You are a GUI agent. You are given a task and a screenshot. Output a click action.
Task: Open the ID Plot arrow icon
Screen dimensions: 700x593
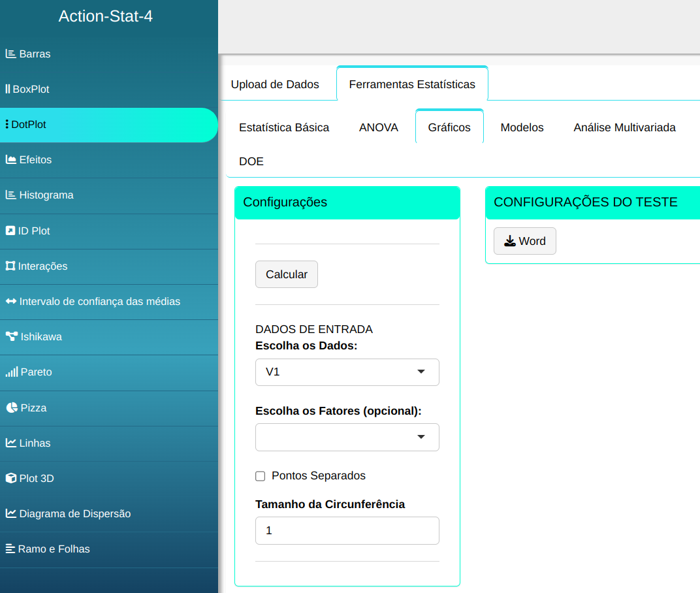[10, 231]
